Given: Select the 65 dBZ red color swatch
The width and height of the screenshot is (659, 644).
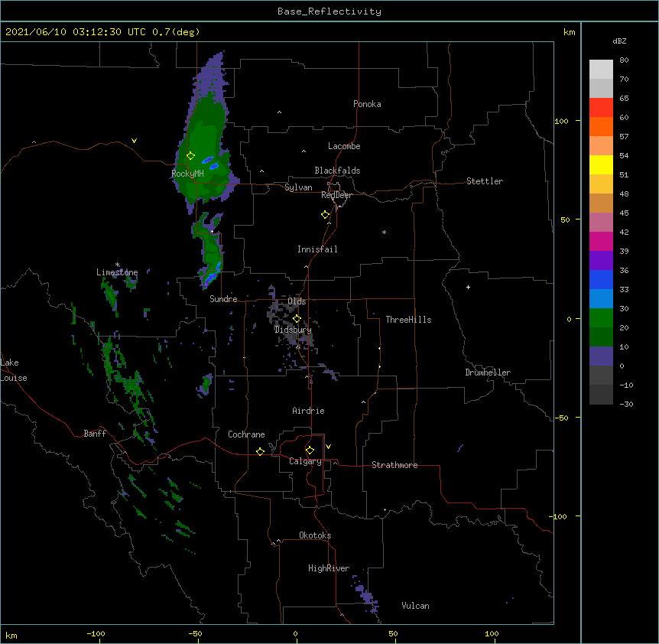Looking at the screenshot, I should pos(601,107).
